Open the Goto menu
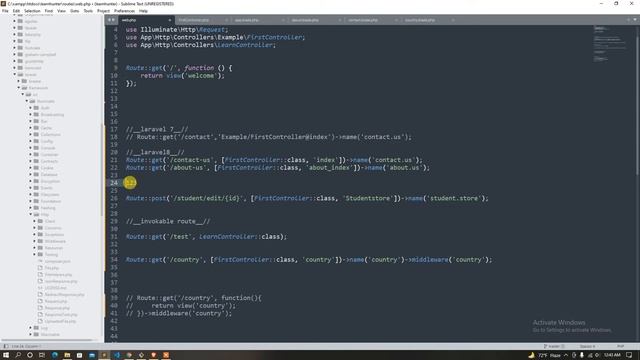 [75, 11]
